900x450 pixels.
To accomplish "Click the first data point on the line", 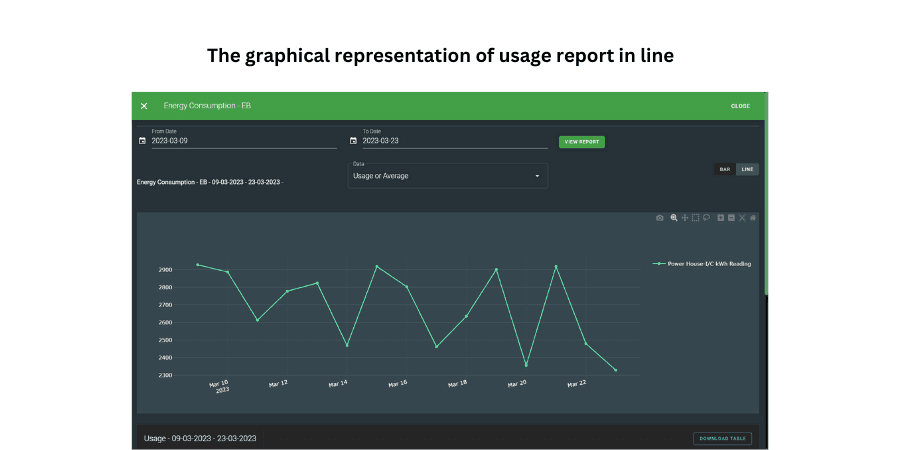I will 197,265.
